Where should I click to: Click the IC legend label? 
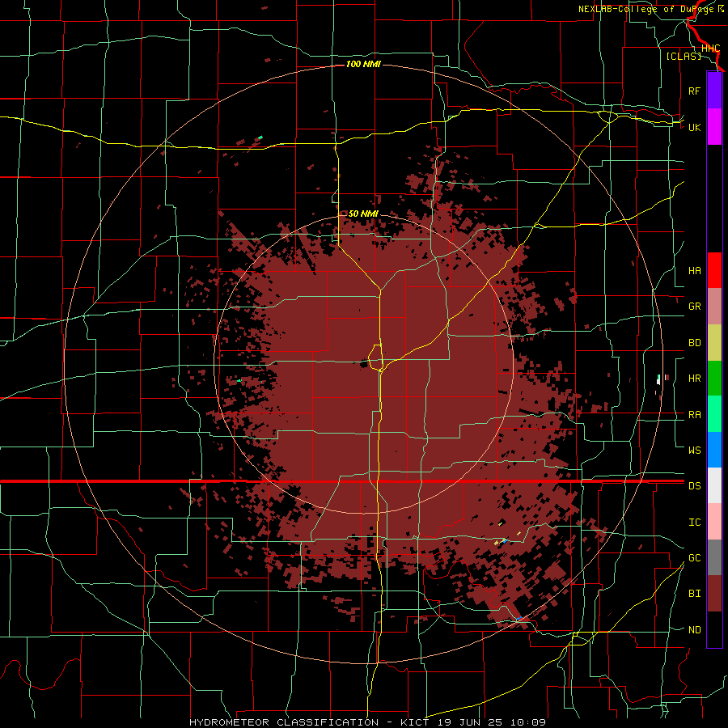tap(694, 522)
